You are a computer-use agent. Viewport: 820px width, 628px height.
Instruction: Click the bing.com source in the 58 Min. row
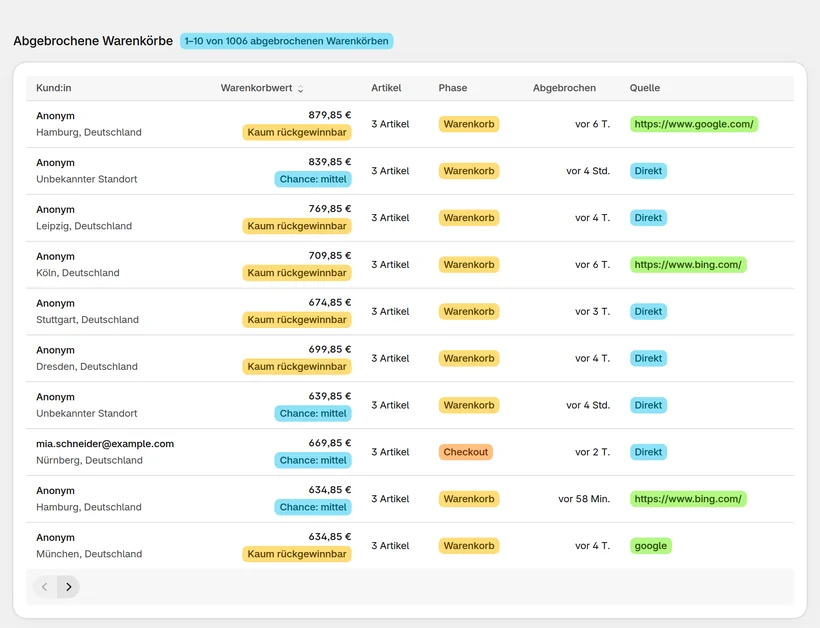tap(688, 499)
